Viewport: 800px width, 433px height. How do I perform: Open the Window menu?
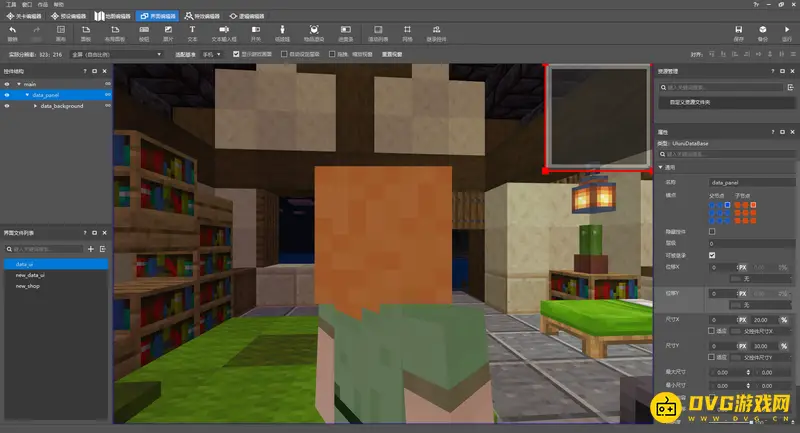click(x=27, y=4)
